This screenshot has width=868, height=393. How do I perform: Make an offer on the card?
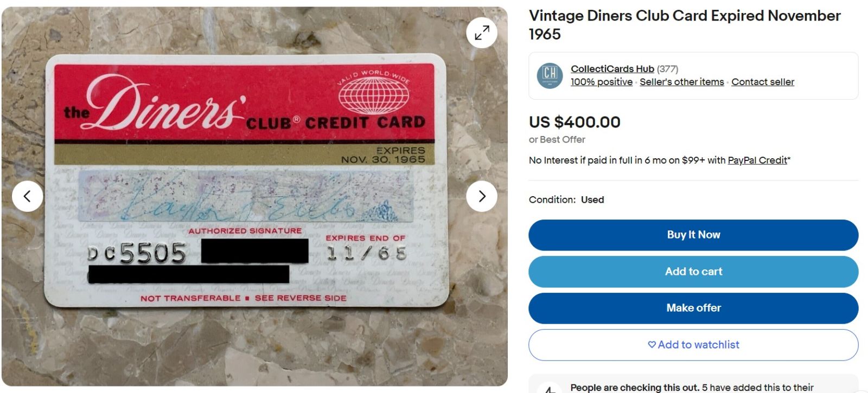point(693,308)
